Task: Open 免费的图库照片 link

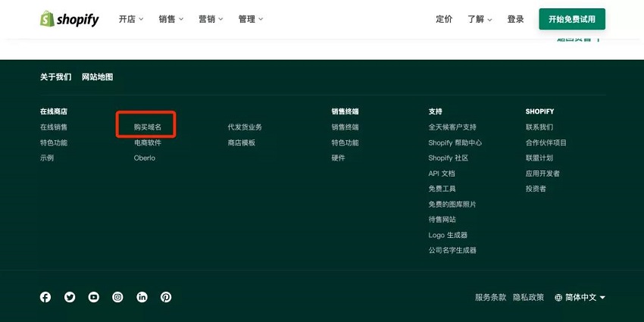Action: click(x=452, y=204)
